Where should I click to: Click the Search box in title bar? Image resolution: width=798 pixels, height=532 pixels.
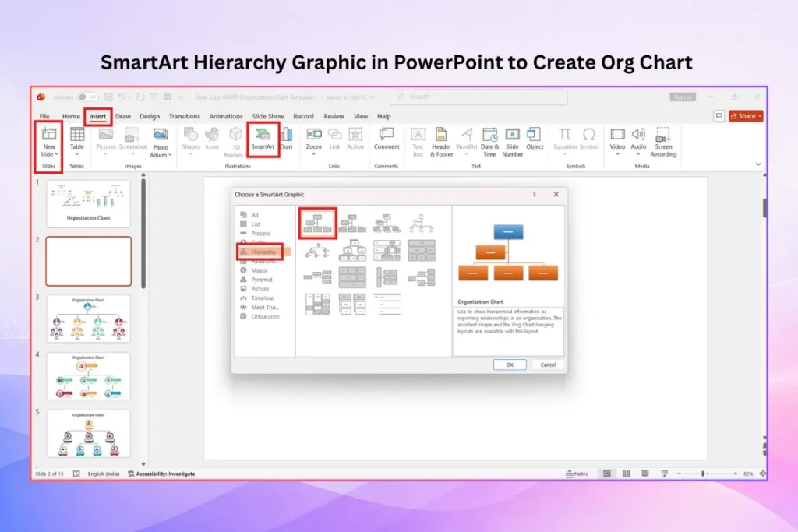click(478, 97)
